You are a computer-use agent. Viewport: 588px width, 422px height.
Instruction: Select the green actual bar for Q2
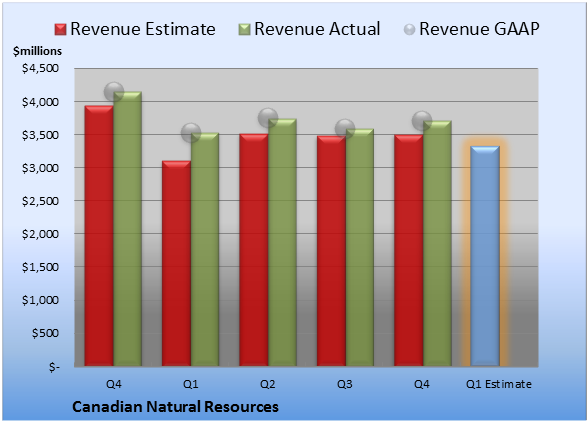point(282,242)
